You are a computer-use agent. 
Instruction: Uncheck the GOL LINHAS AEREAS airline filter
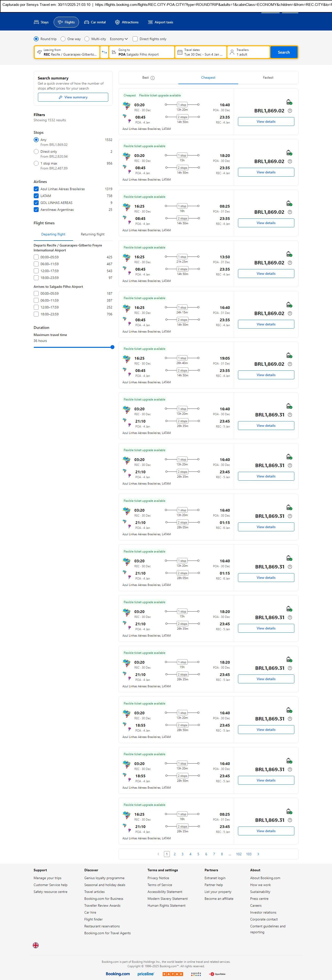point(36,203)
